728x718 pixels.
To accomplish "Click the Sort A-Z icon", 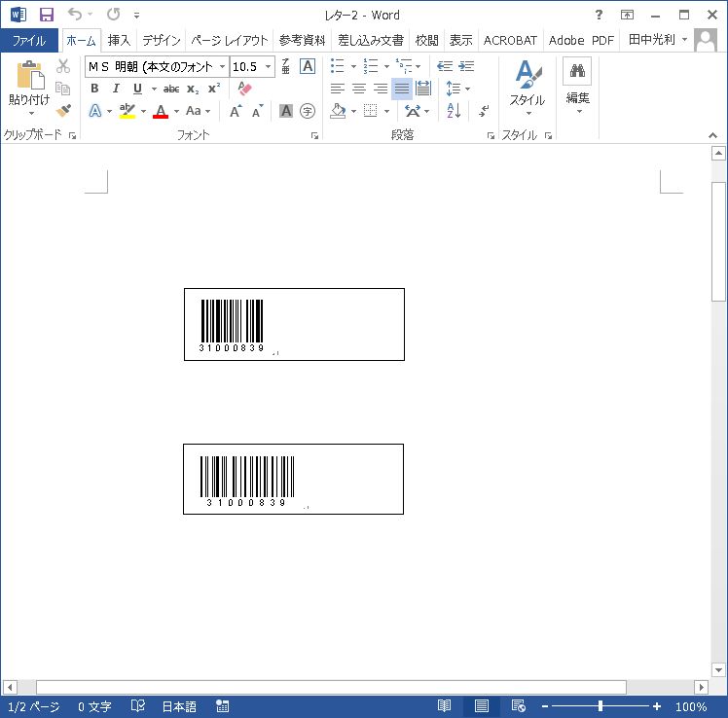I will 454,111.
